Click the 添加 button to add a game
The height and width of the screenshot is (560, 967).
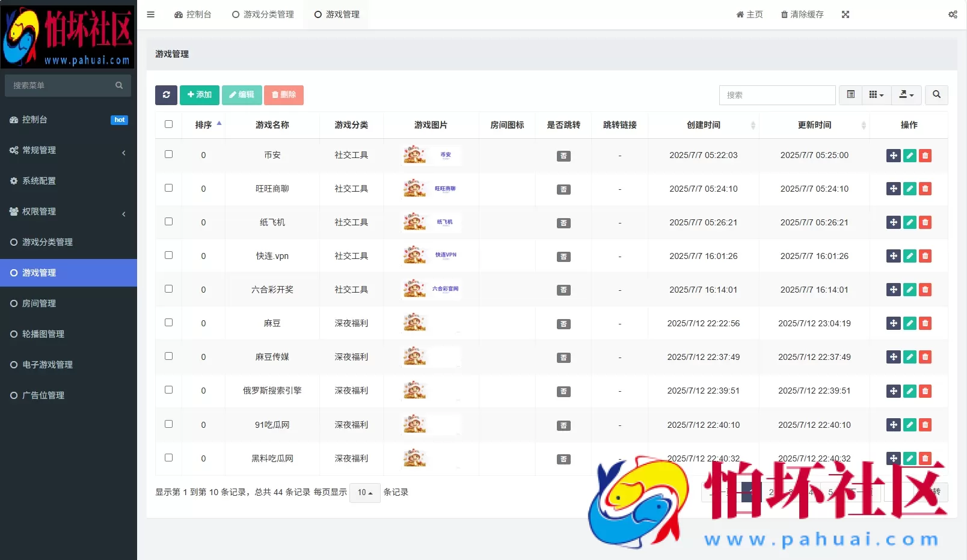(199, 95)
